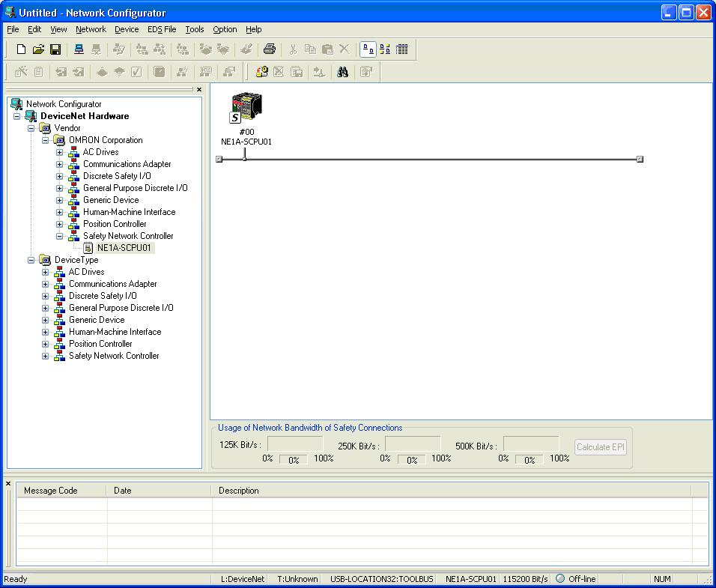
Task: Click the grayed checkmark verify icon
Action: tap(136, 72)
